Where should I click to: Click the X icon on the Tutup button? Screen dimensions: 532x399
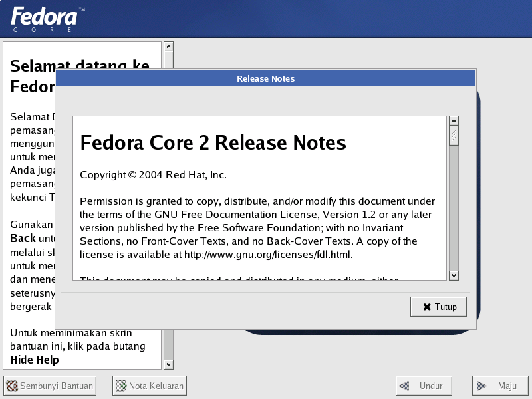click(x=427, y=307)
